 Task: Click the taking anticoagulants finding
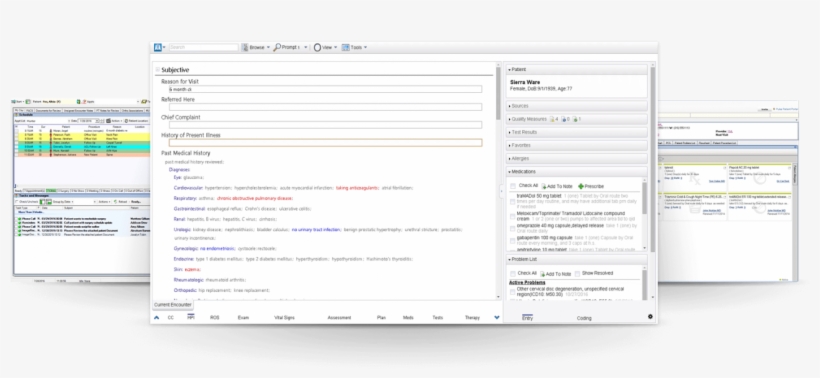[x=357, y=187]
